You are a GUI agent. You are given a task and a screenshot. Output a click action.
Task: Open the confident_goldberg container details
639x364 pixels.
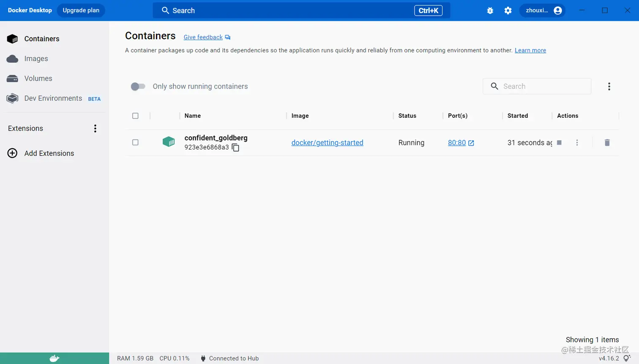[x=216, y=138]
